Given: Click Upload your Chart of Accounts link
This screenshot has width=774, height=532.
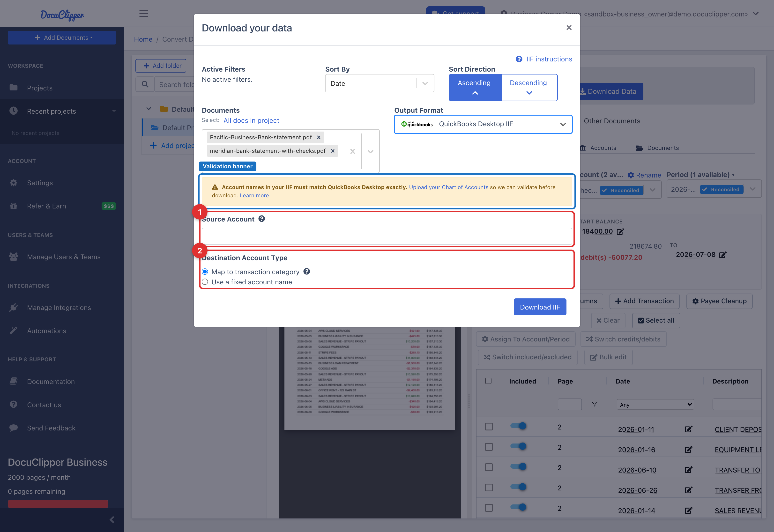Looking at the screenshot, I should pos(448,187).
